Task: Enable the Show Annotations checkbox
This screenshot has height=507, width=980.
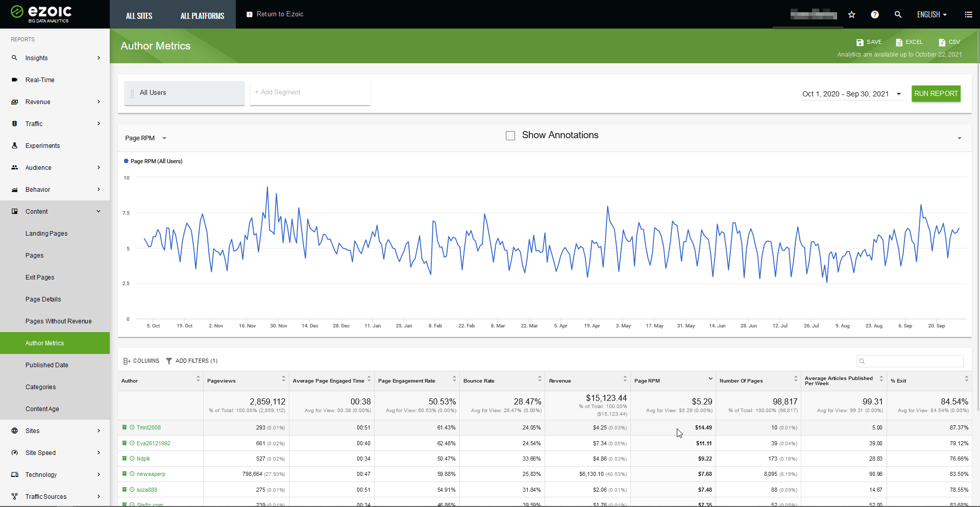Action: (510, 136)
